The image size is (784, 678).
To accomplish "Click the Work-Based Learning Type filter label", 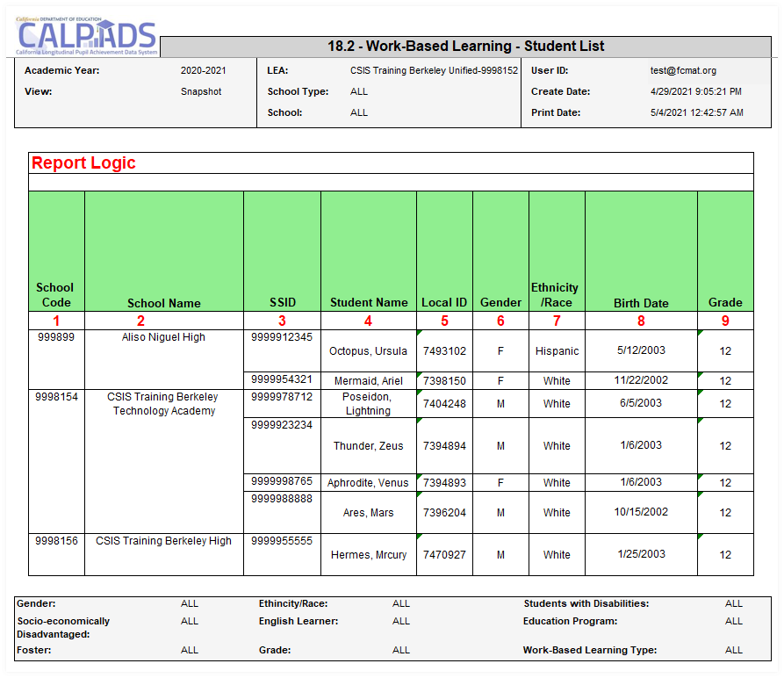I will [590, 651].
